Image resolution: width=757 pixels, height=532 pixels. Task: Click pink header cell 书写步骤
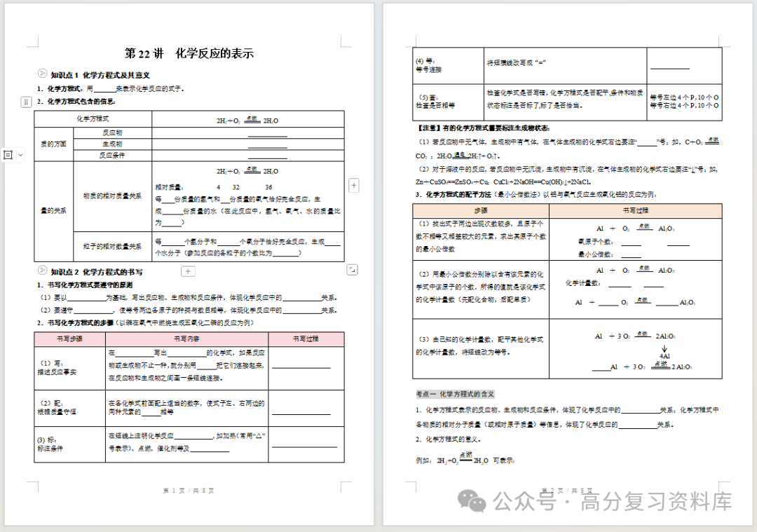pyautogui.click(x=69, y=339)
